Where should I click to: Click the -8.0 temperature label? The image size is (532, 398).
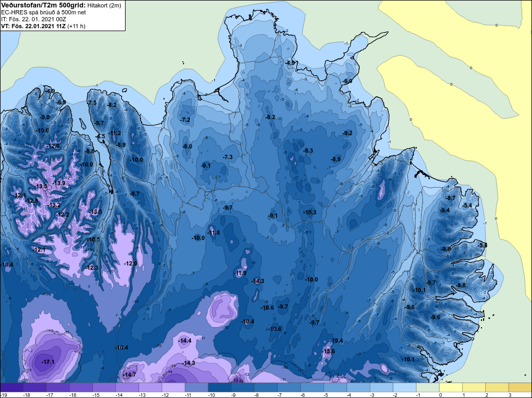pyautogui.click(x=187, y=146)
